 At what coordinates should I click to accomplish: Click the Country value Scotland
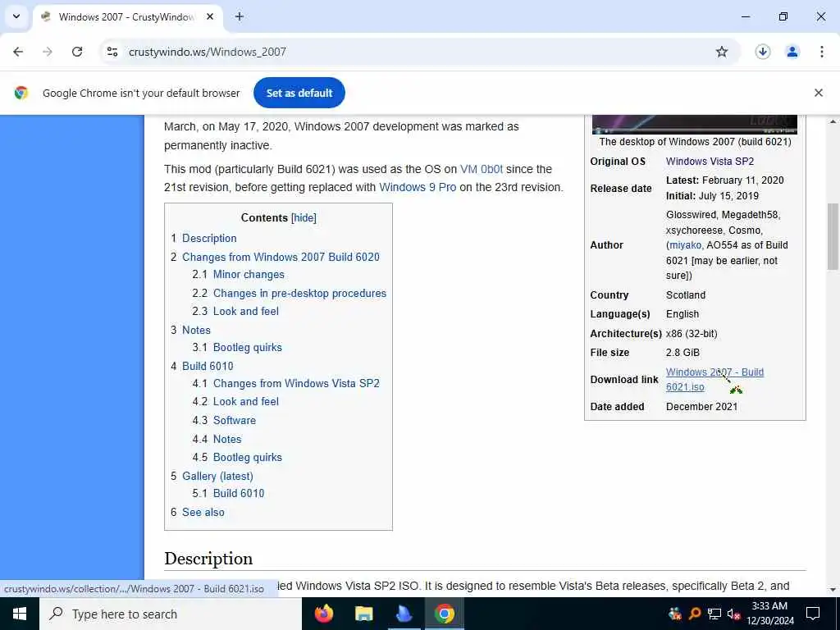pos(686,295)
